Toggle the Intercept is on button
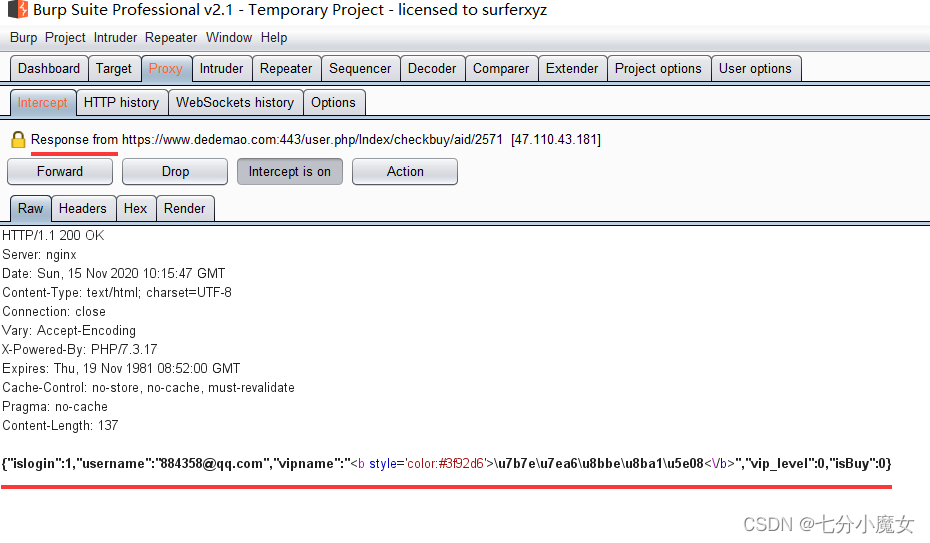This screenshot has height=543, width=930. (x=289, y=171)
